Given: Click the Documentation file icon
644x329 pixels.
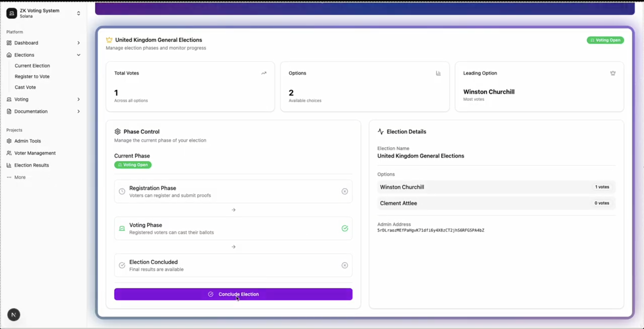Looking at the screenshot, I should pyautogui.click(x=9, y=111).
